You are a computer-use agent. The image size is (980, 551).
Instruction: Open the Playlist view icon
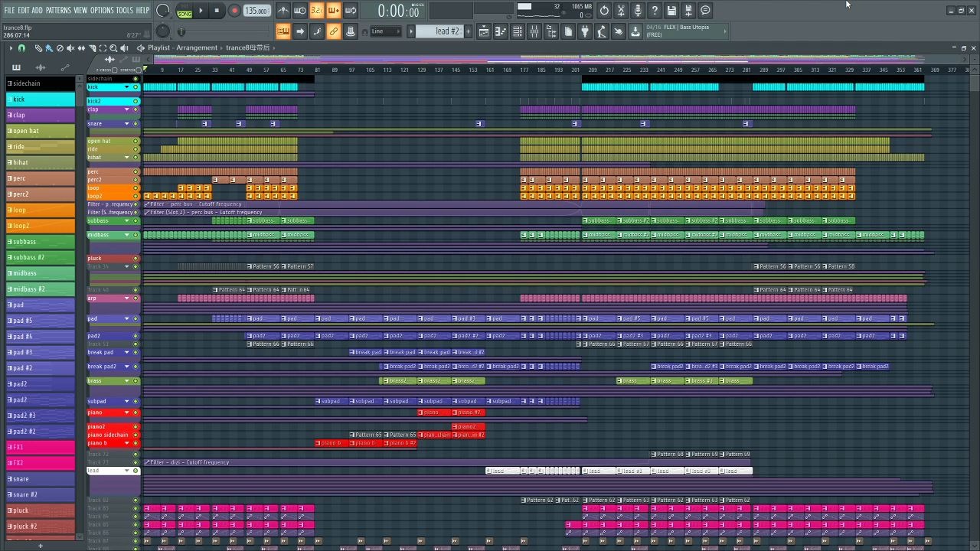(x=484, y=31)
